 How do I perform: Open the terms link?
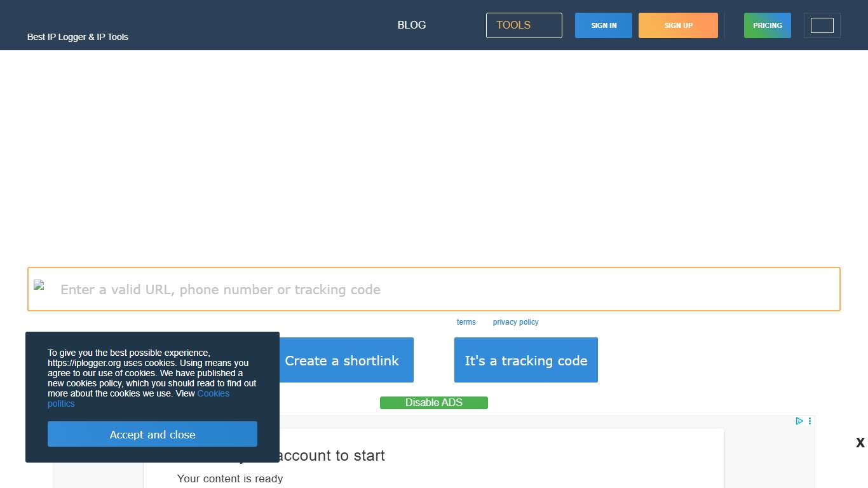tap(466, 322)
